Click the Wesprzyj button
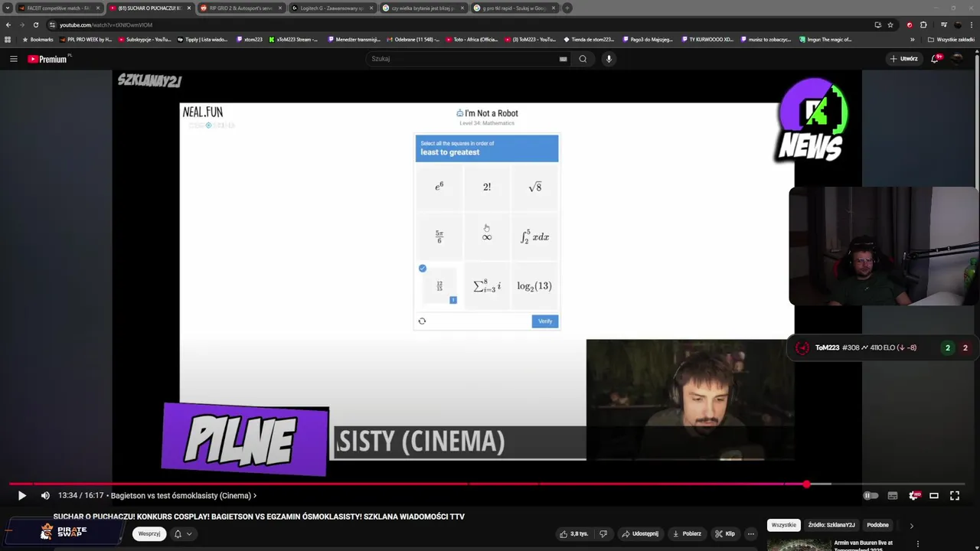 149,533
